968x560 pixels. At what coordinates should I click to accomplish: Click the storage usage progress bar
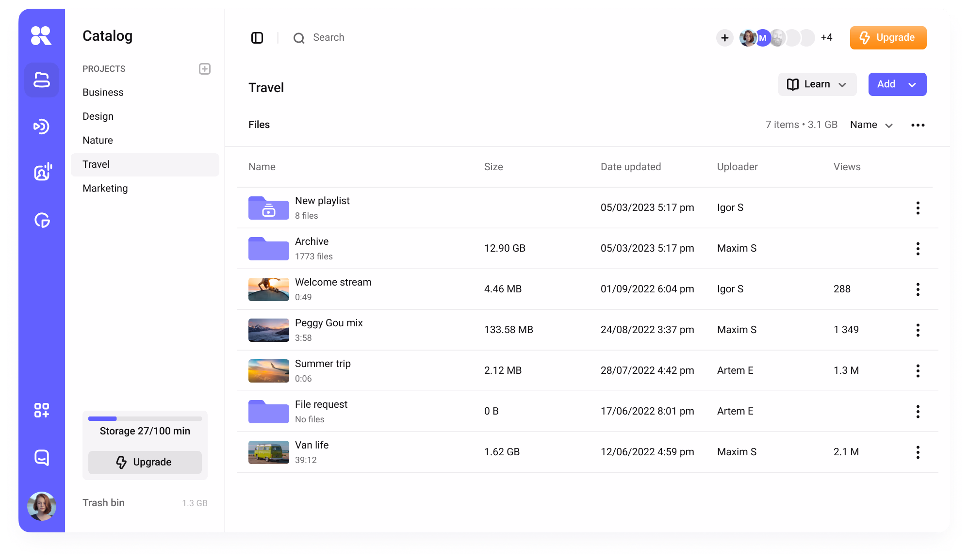click(145, 418)
